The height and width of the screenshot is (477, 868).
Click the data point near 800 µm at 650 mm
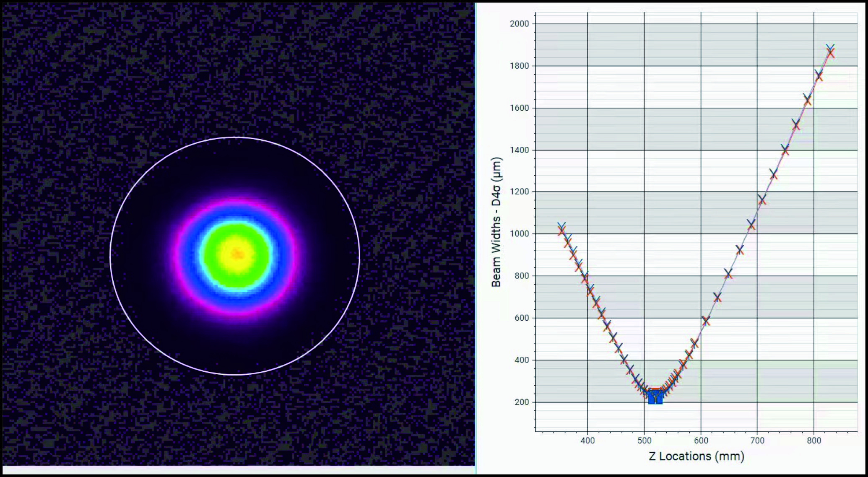tap(728, 274)
